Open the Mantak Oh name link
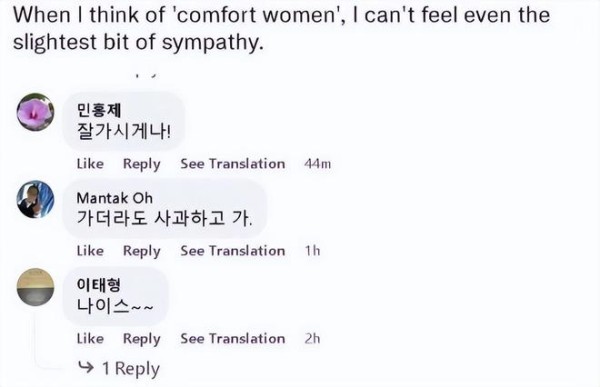Viewport: 600px width, 387px height. pyautogui.click(x=114, y=198)
